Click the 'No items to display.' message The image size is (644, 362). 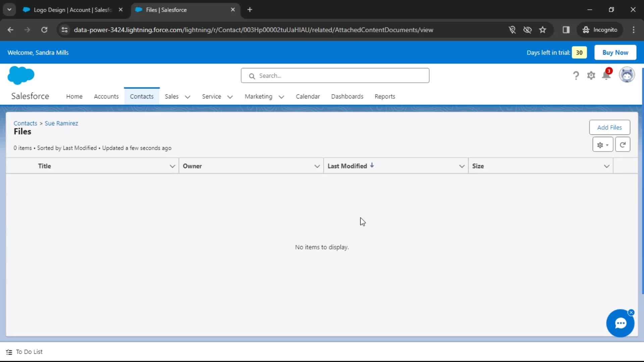point(322,247)
